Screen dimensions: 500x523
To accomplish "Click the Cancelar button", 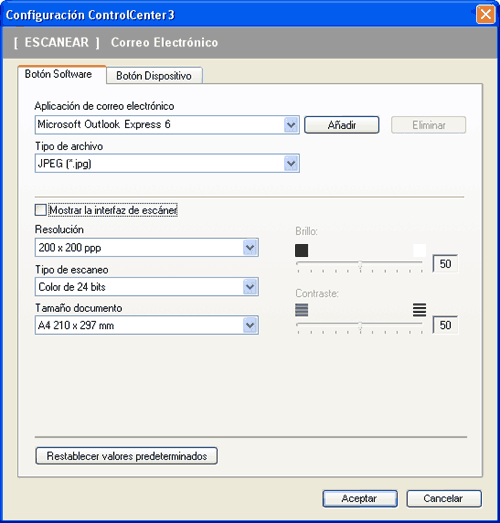I will (x=444, y=498).
